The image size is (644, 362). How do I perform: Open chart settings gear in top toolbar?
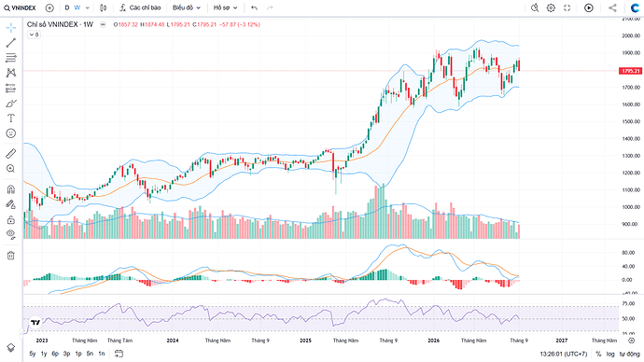click(551, 7)
